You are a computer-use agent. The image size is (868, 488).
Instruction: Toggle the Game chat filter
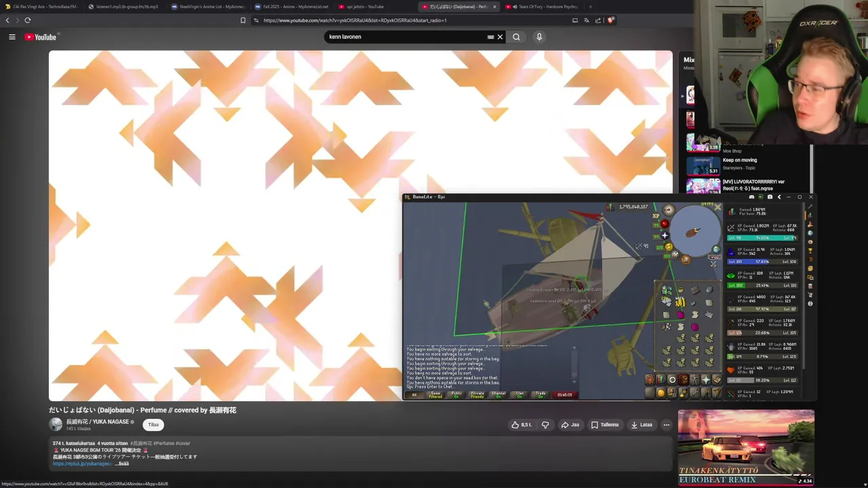coord(435,394)
